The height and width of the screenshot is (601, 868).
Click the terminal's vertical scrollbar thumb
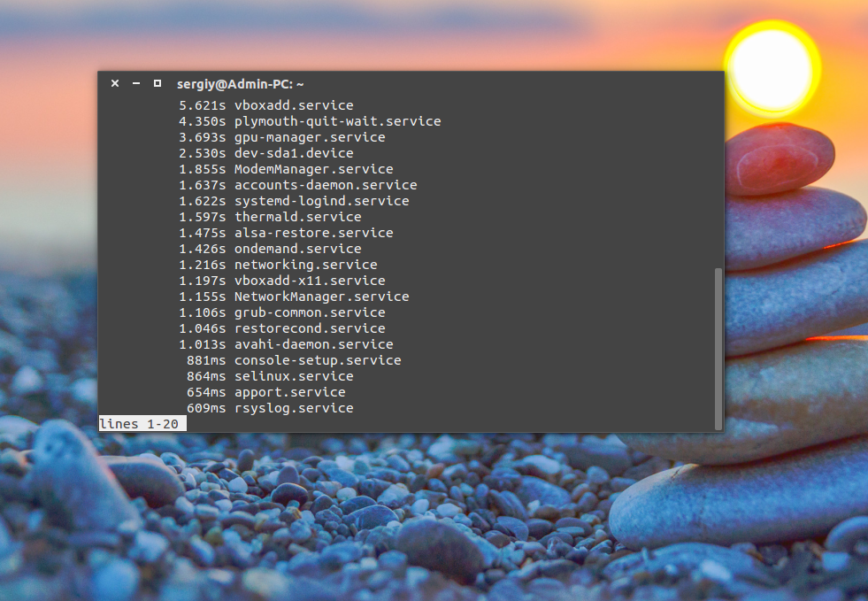718,347
